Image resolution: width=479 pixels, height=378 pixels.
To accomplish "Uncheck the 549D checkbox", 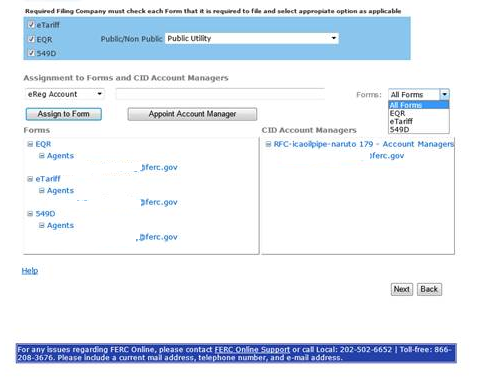I will point(31,53).
